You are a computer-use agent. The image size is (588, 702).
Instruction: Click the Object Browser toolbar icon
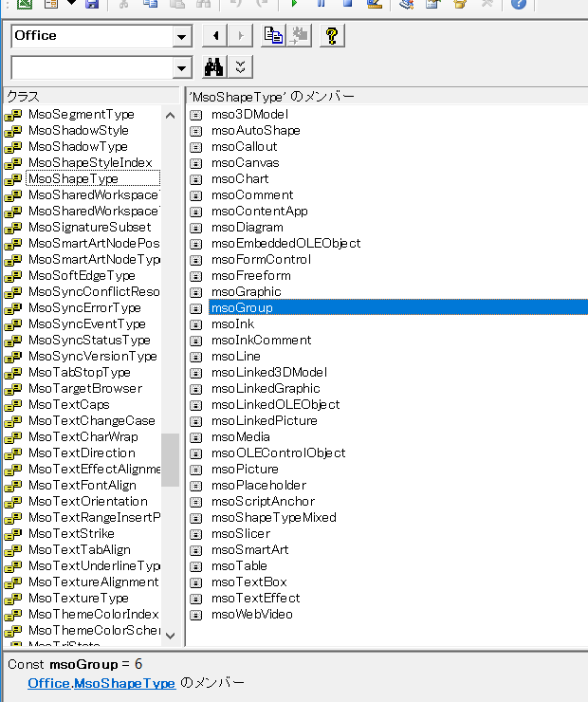[x=460, y=4]
